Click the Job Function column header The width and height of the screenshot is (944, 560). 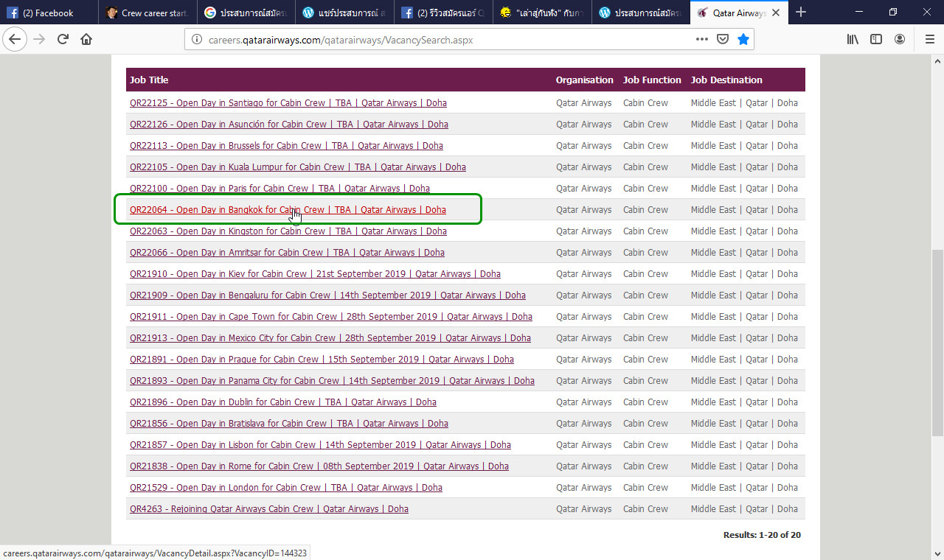(x=652, y=80)
